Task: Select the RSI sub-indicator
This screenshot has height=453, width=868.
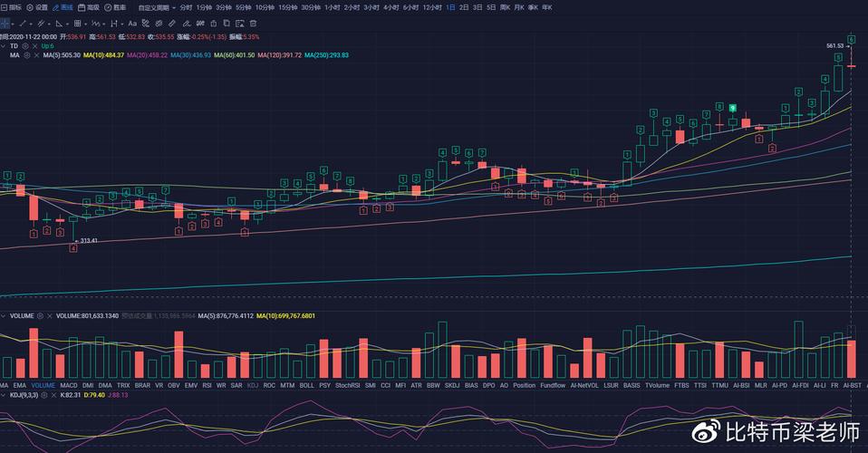Action: pos(207,385)
